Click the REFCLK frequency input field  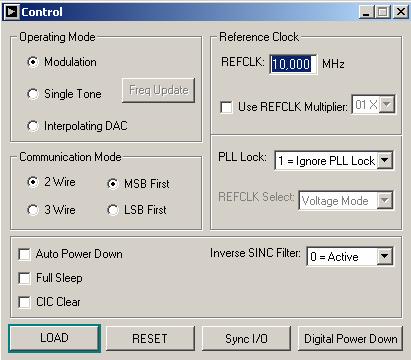pos(293,64)
